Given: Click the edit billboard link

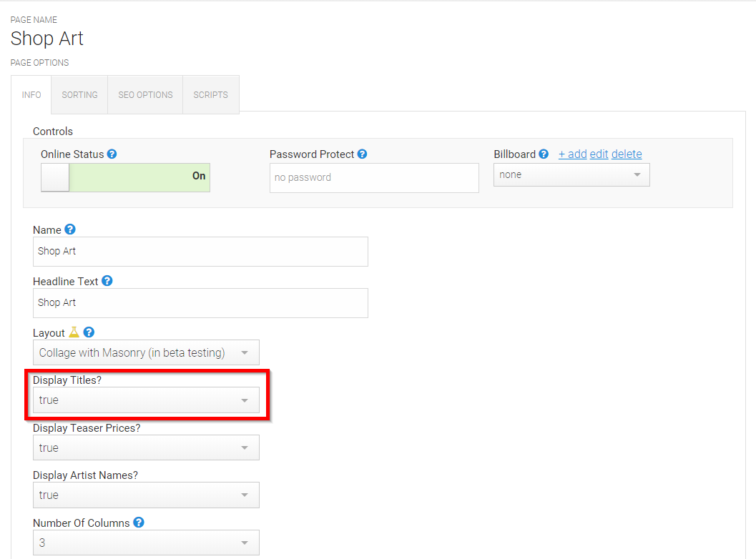Looking at the screenshot, I should pos(599,154).
